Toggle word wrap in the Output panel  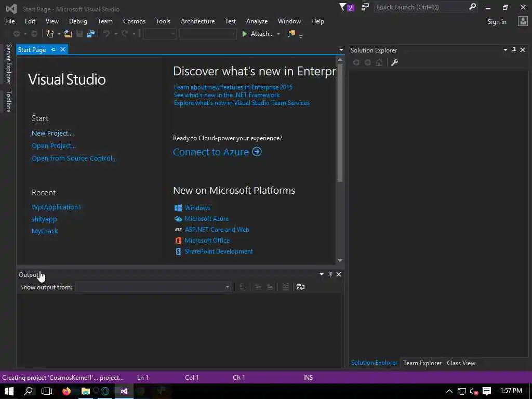(x=301, y=287)
